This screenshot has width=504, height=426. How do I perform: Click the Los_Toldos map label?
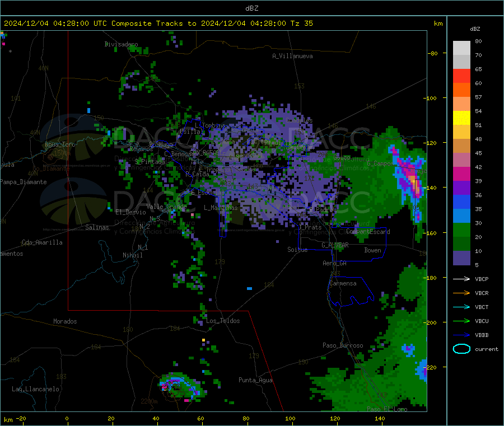223,321
